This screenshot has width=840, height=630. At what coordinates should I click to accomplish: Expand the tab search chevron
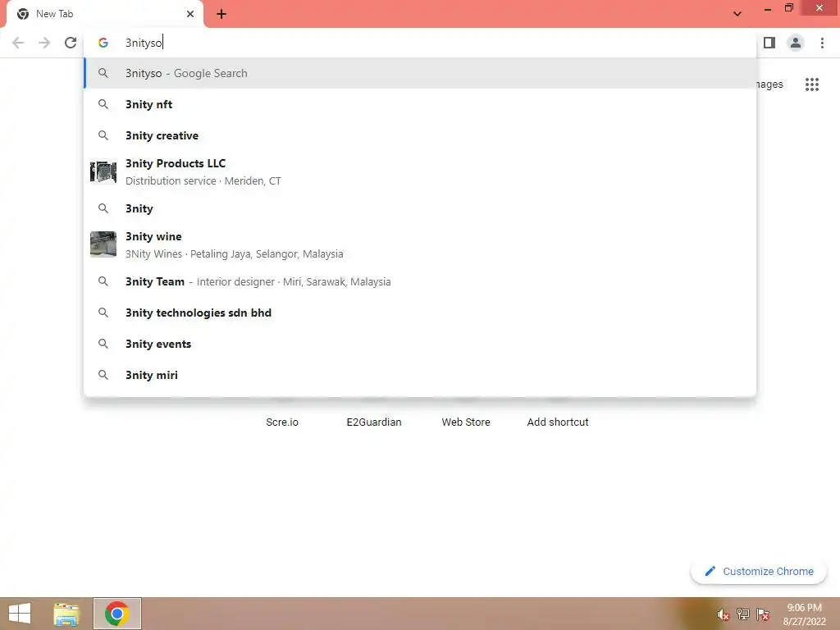pyautogui.click(x=737, y=14)
